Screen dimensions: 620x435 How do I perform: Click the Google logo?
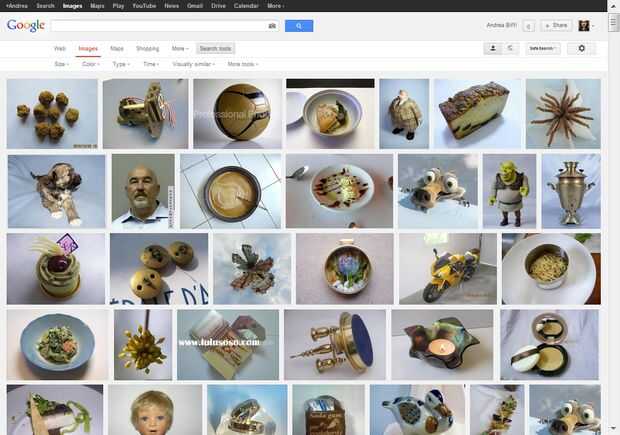pos(26,25)
